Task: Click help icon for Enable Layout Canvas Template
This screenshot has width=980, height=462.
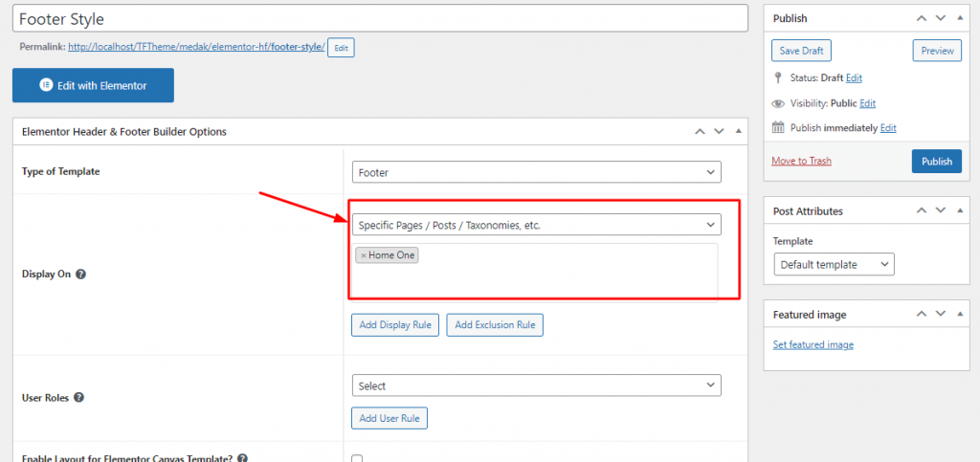Action: tap(243, 458)
